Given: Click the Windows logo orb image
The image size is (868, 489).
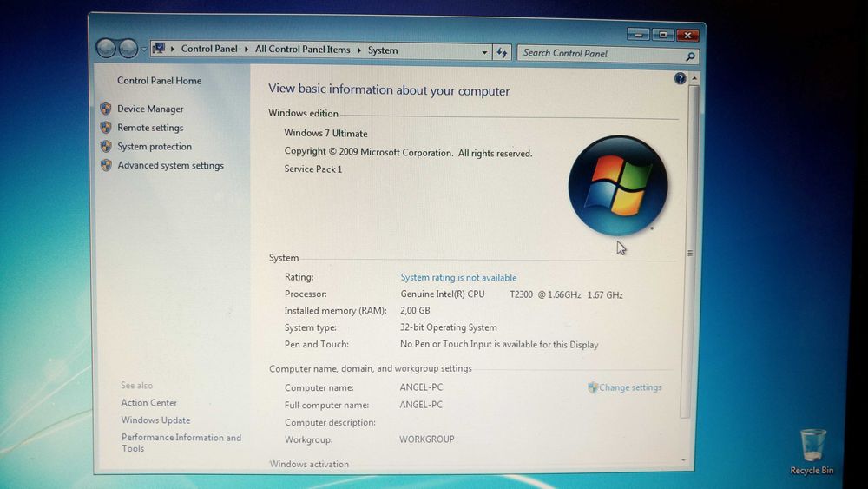Looking at the screenshot, I should pos(618,186).
